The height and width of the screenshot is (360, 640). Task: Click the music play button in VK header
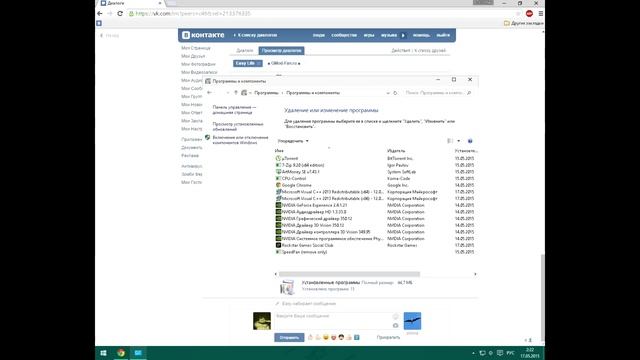pos(403,35)
